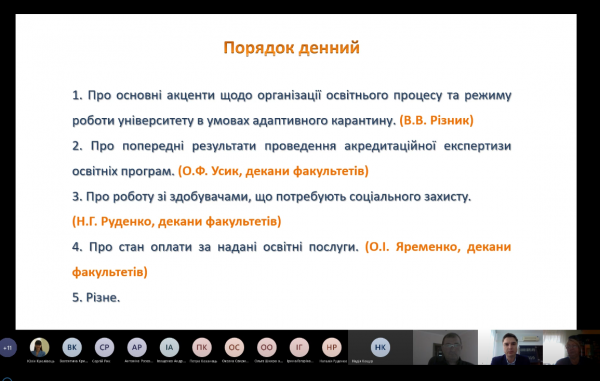This screenshot has width=600, height=381.
Task: Click the Порядок денний slide heading
Action: 292,48
